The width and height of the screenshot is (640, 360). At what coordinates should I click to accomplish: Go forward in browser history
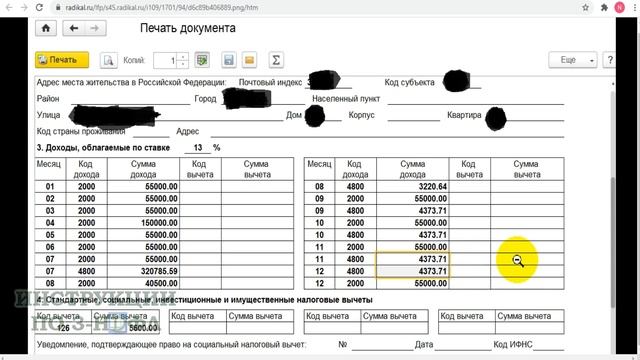tap(24, 7)
